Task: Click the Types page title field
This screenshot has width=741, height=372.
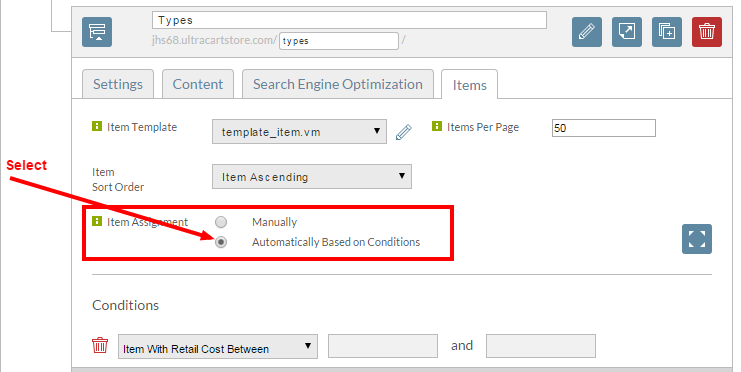Action: [349, 20]
